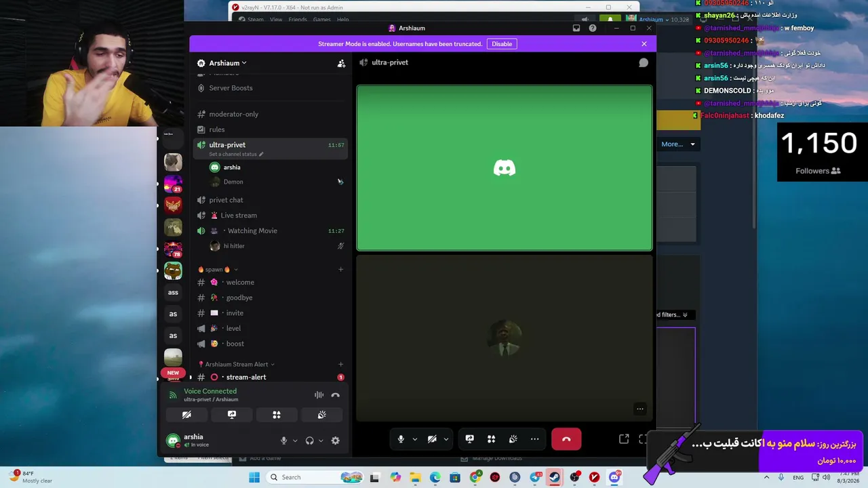Image resolution: width=868 pixels, height=488 pixels.
Task: Open the Server Boosts page
Action: click(x=271, y=88)
